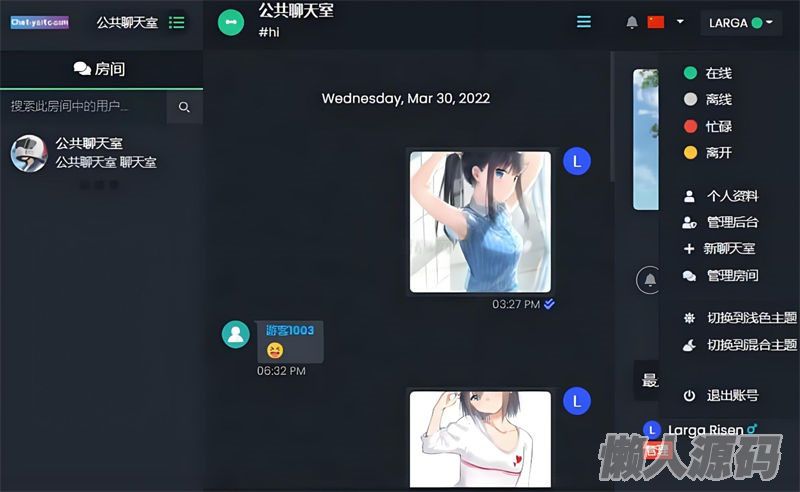Open the 公共聊天室 room in list
The width and height of the screenshot is (800, 492).
[101, 153]
